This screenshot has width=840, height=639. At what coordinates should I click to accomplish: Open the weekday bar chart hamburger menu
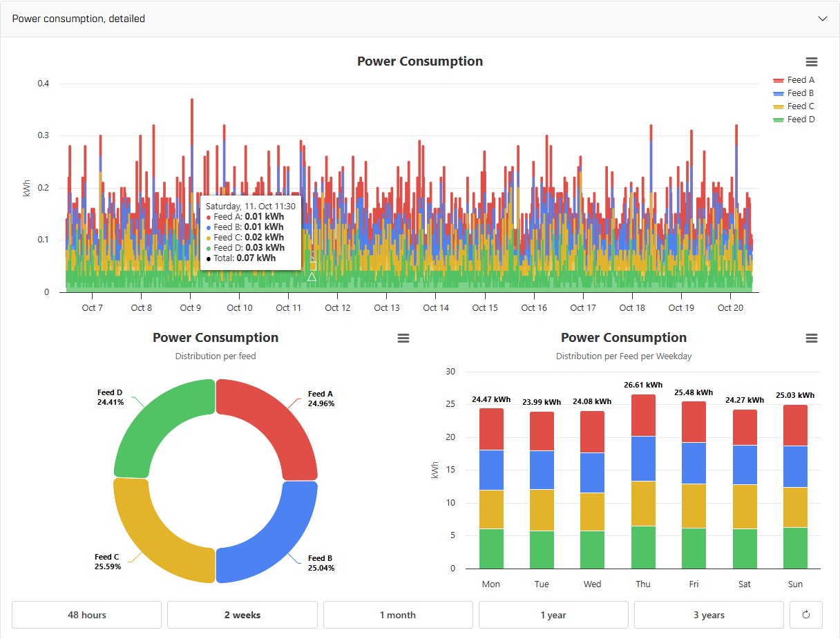point(812,338)
